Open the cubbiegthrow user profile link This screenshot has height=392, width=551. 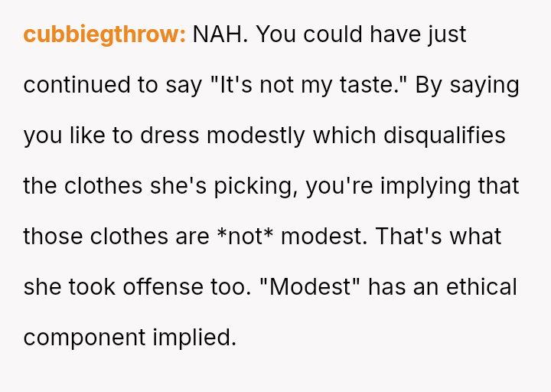click(104, 34)
